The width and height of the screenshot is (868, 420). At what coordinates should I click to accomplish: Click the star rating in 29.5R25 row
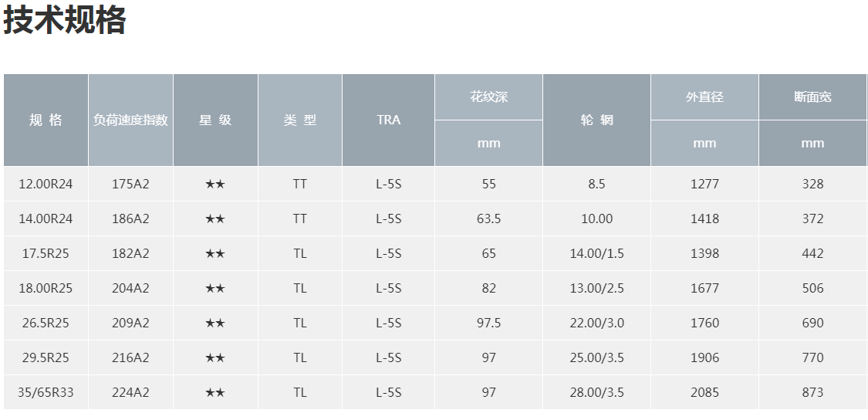point(215,358)
